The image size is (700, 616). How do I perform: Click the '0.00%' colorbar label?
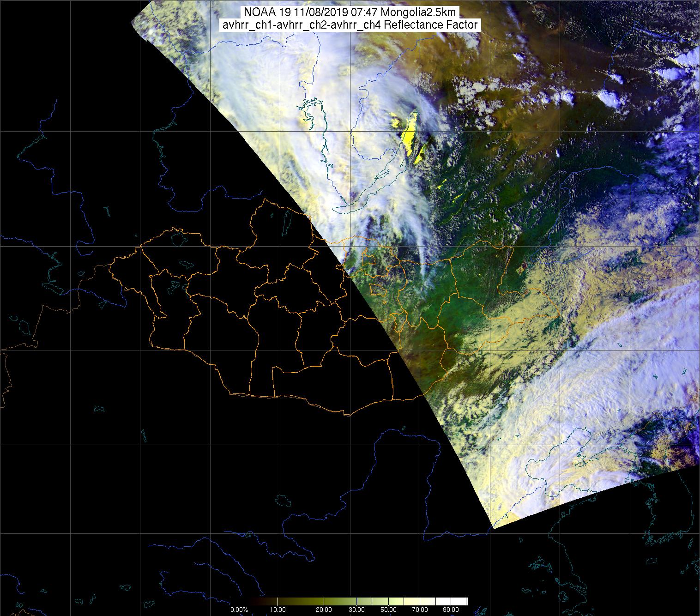(239, 610)
